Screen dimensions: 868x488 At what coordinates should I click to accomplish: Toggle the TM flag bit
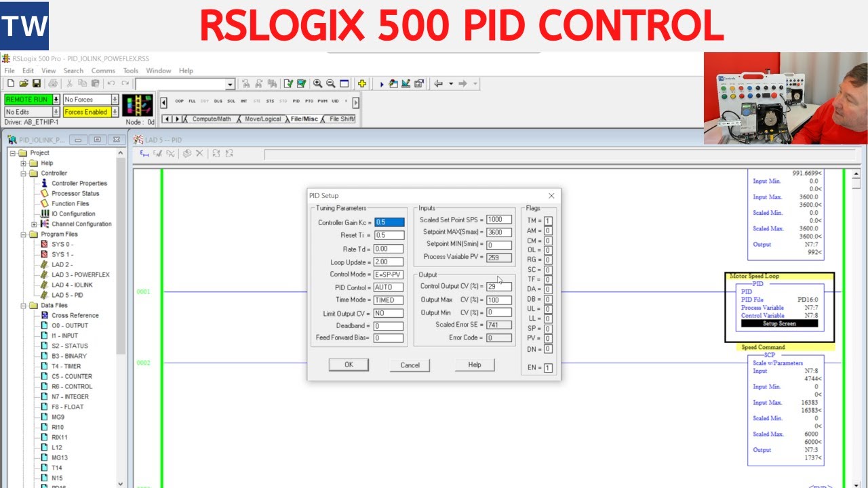click(x=548, y=221)
